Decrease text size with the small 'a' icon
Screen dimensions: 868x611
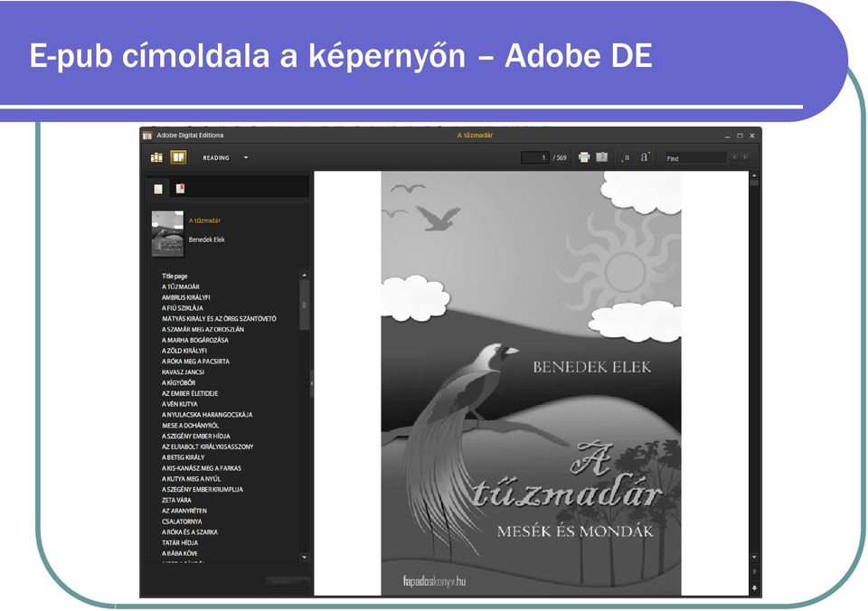coord(626,158)
